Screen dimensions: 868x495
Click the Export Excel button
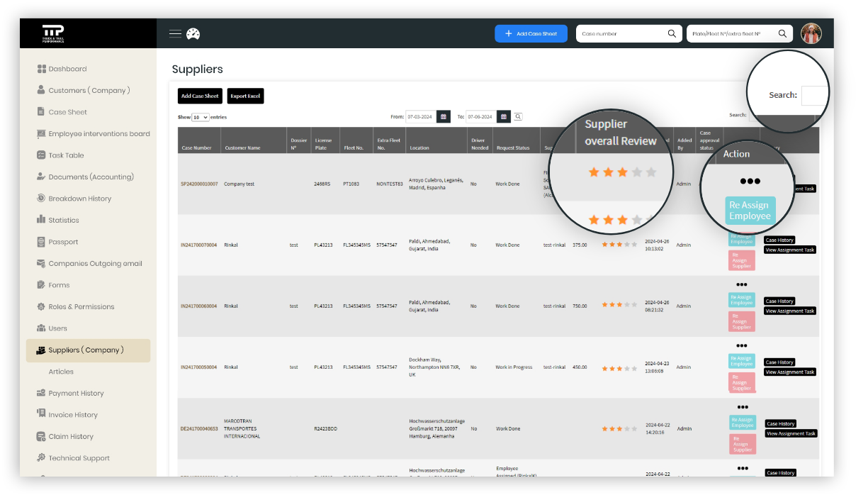pos(245,96)
